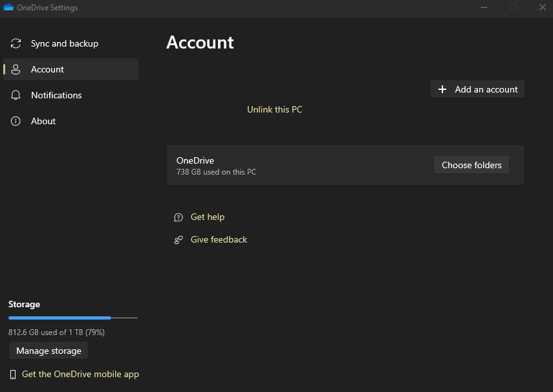This screenshot has height=392, width=553.
Task: Click the OneDrive cloud icon in title bar
Action: tap(8, 7)
